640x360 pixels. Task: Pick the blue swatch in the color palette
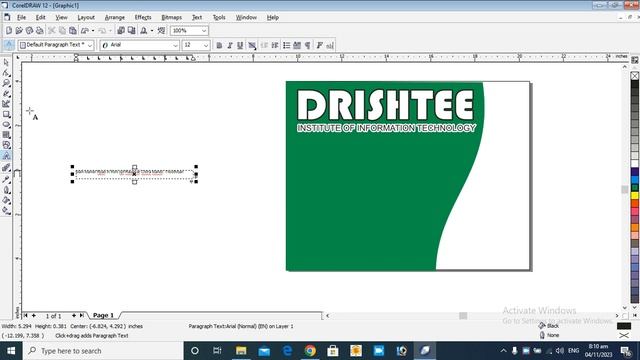635,180
